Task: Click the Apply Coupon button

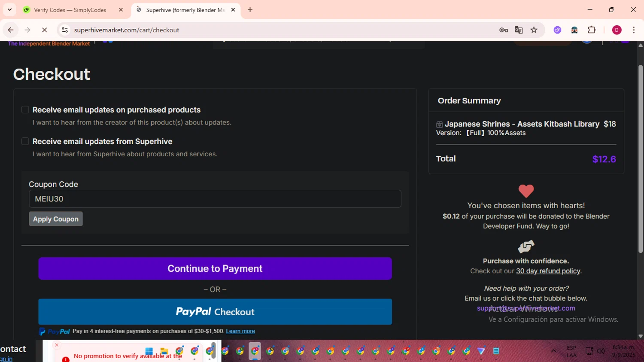Action: [x=56, y=219]
